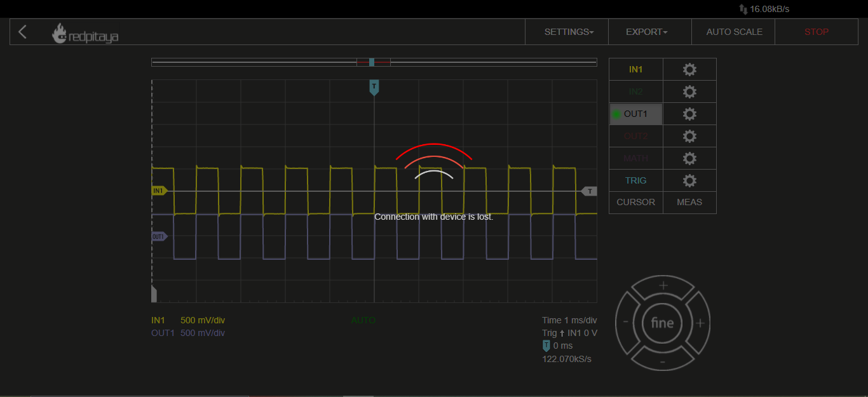This screenshot has height=397, width=868.
Task: Open OUT1 gear settings
Action: pyautogui.click(x=689, y=114)
